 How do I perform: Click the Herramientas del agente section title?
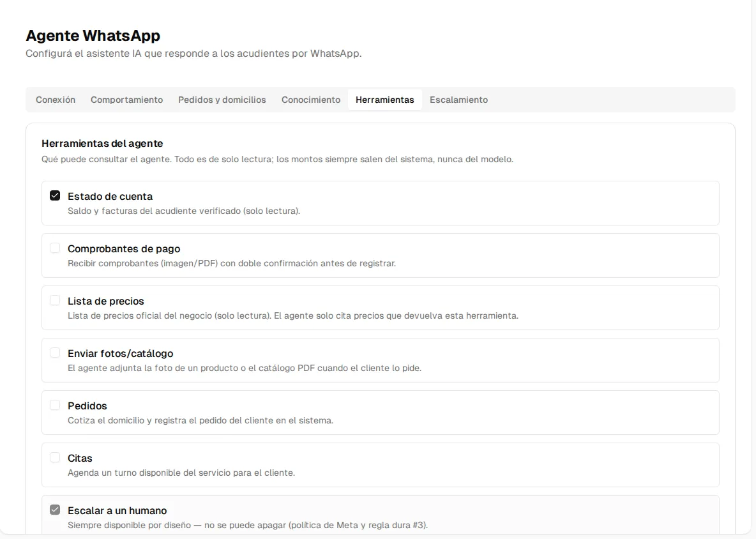coord(102,143)
